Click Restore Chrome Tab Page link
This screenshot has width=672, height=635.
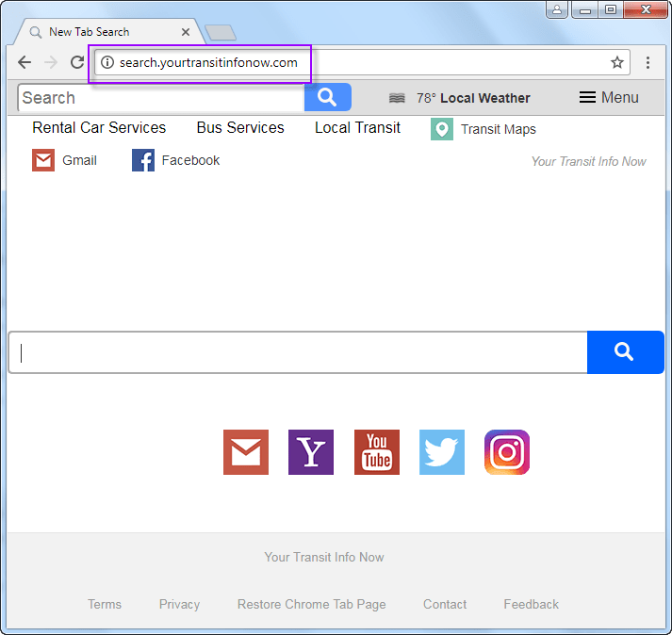[312, 604]
